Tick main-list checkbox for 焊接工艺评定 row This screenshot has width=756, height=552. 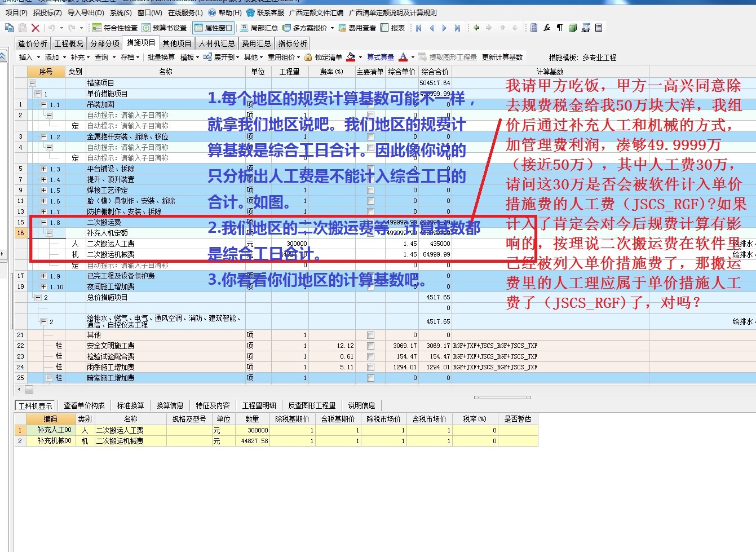370,190
